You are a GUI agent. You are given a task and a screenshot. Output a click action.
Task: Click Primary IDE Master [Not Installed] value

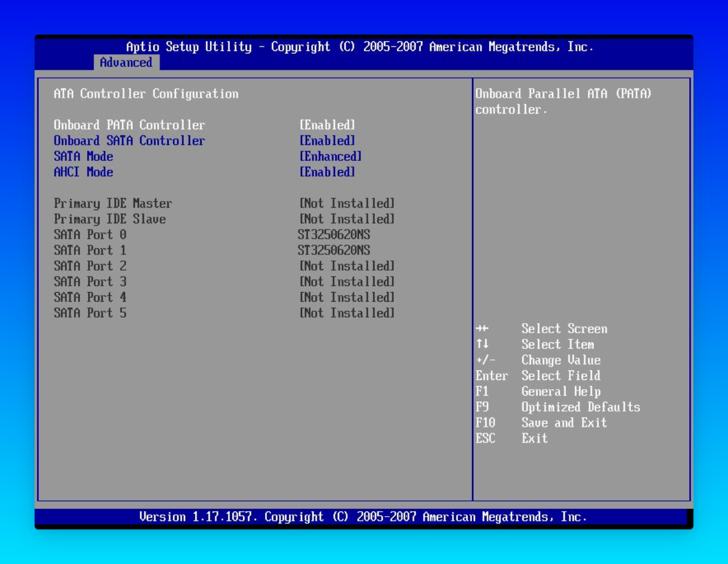coord(347,203)
